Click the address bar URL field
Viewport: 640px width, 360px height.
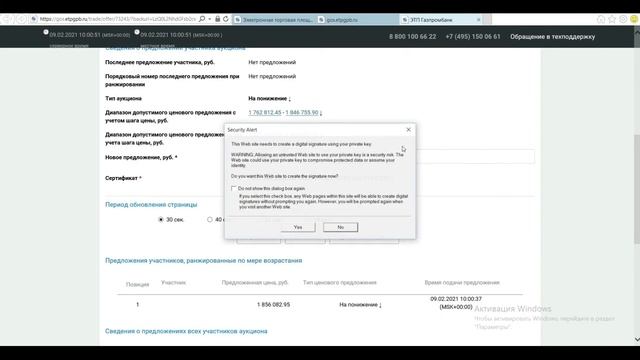coord(118,19)
